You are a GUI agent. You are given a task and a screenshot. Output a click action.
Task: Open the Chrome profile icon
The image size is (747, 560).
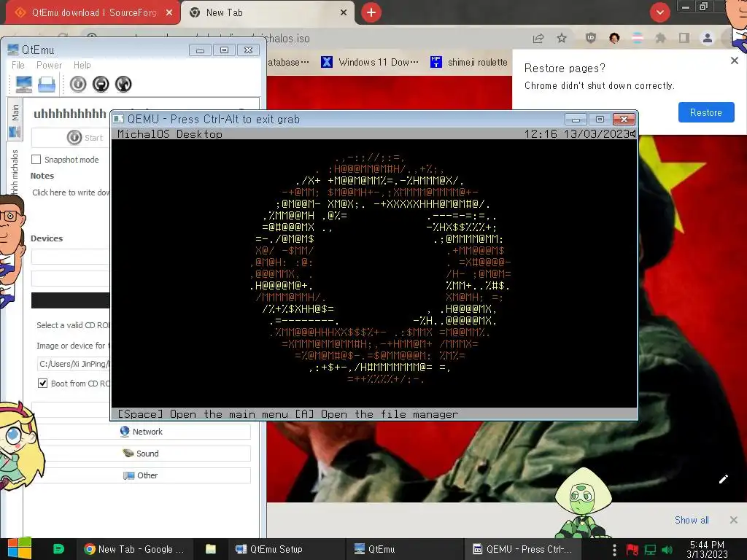coord(708,38)
